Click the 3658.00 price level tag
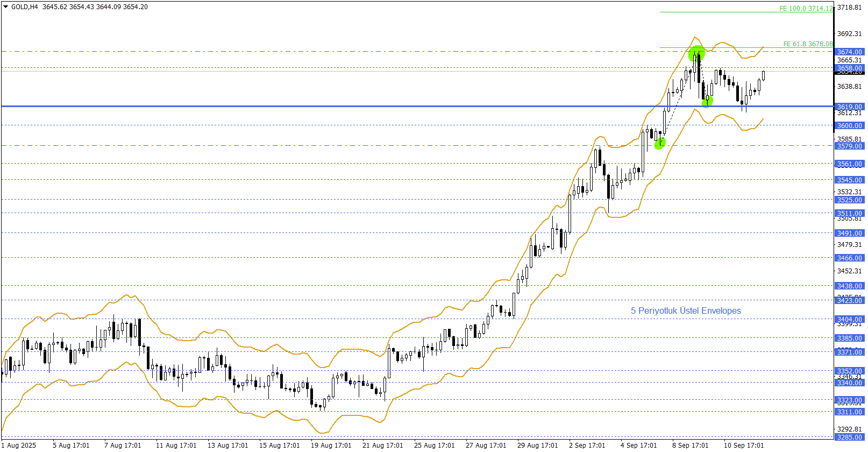868x452 pixels. click(850, 68)
